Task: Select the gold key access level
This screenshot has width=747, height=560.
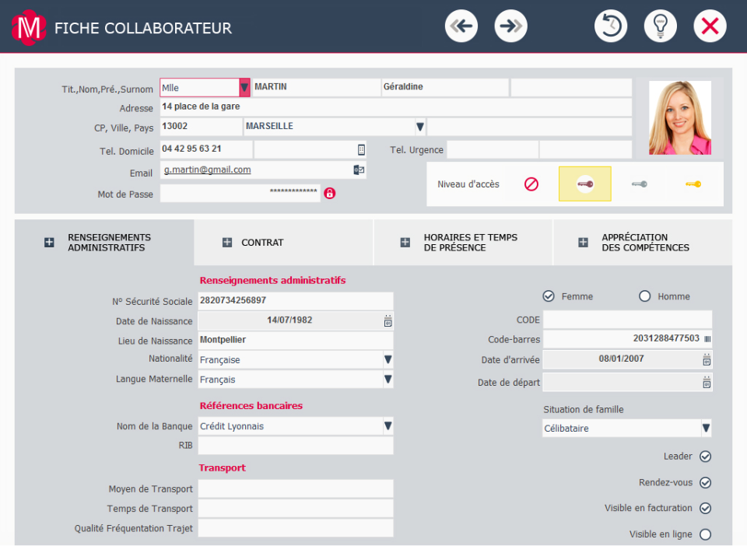Action: click(x=693, y=184)
